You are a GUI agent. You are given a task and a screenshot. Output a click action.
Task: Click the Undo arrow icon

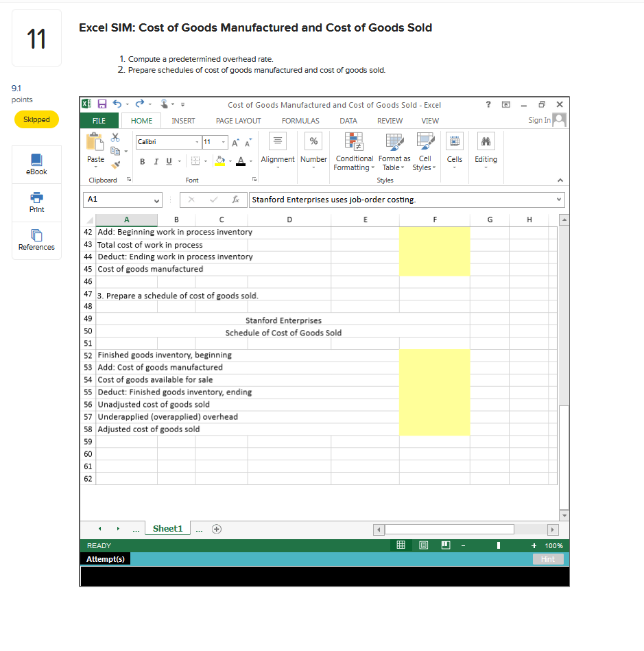coord(117,104)
